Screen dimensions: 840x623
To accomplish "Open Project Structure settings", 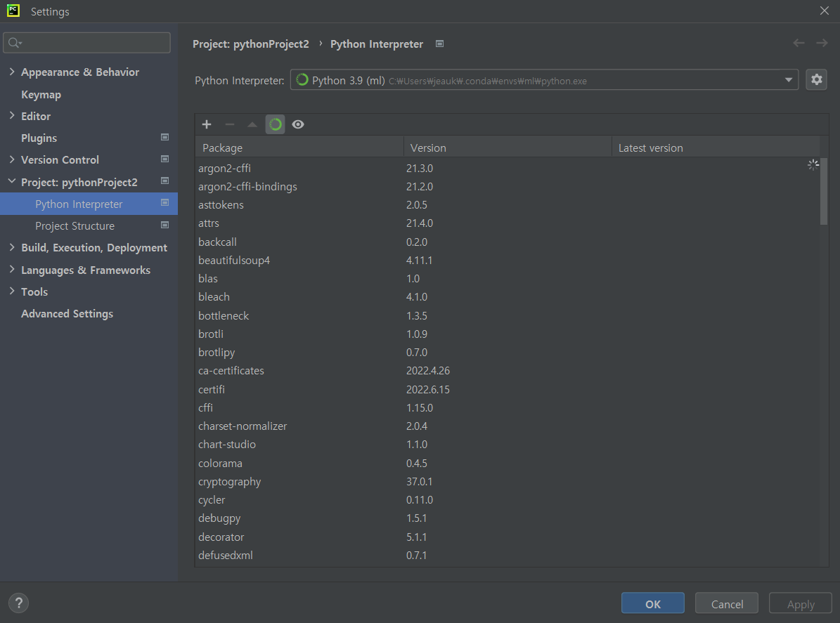I will [75, 226].
